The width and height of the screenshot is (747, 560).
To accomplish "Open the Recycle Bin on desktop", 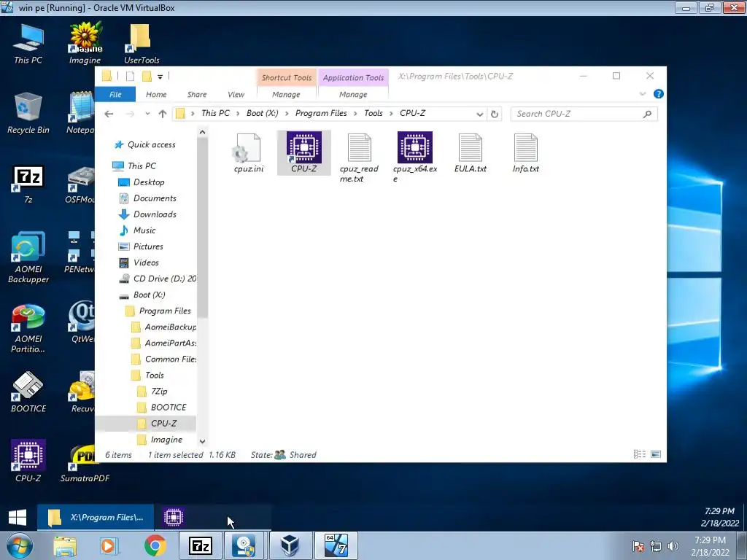I will [28, 113].
